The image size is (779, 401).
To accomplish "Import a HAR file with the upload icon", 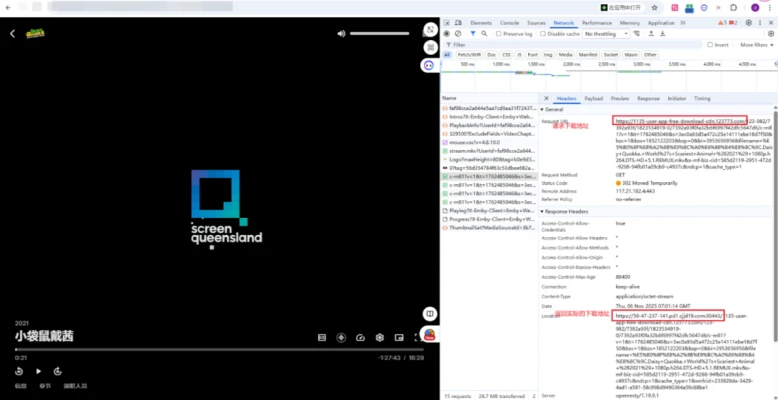I will (651, 33).
